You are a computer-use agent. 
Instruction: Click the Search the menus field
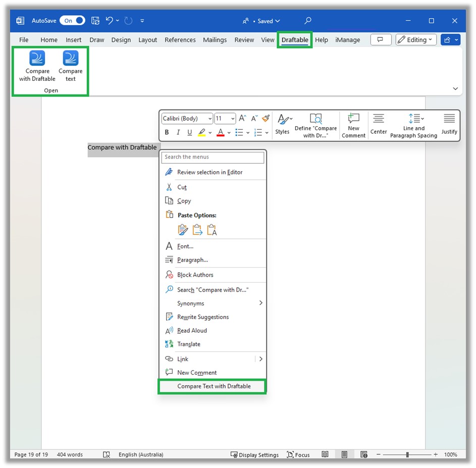pos(213,158)
